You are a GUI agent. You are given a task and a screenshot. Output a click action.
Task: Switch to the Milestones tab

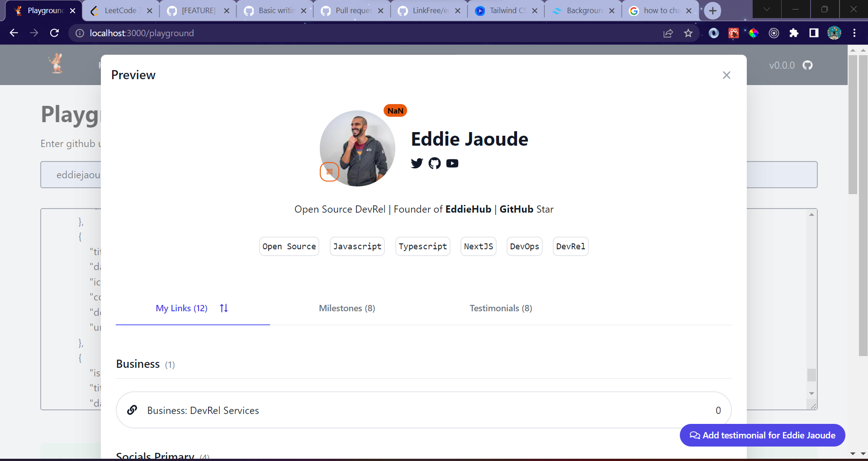point(346,308)
